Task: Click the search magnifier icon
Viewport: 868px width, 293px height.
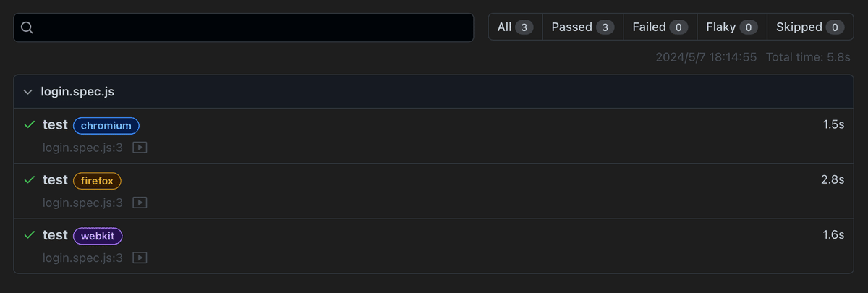Action: click(x=27, y=27)
